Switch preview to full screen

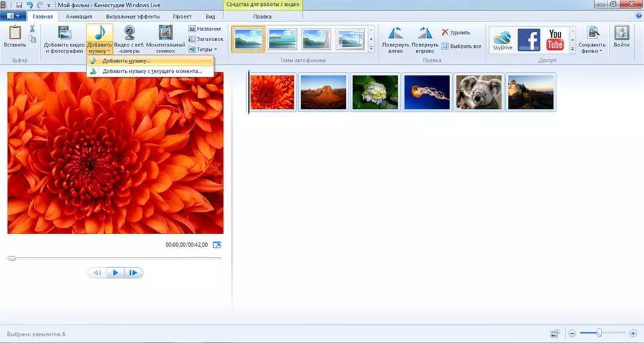coord(216,245)
